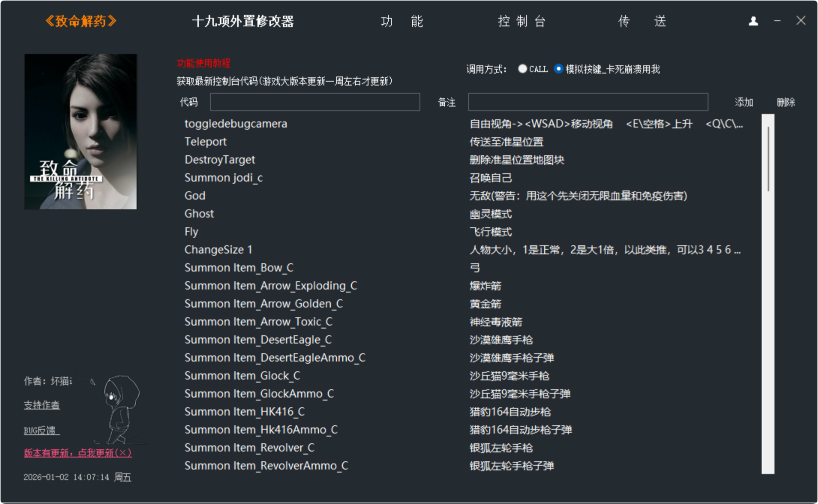The width and height of the screenshot is (818, 504).
Task: Click the 删除 button
Action: point(785,102)
